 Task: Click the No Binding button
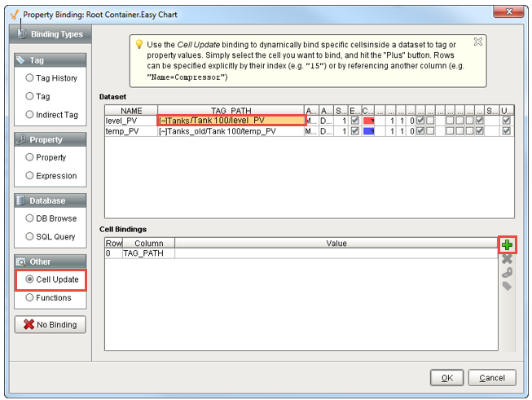(51, 325)
